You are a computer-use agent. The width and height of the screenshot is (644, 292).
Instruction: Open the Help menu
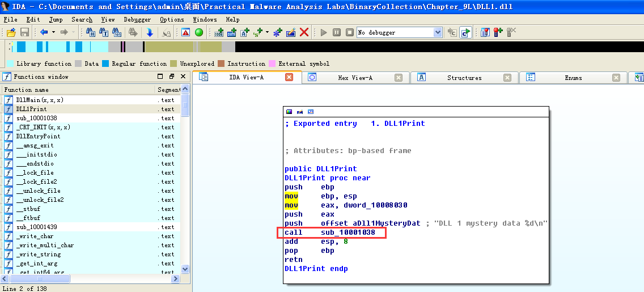pos(232,19)
